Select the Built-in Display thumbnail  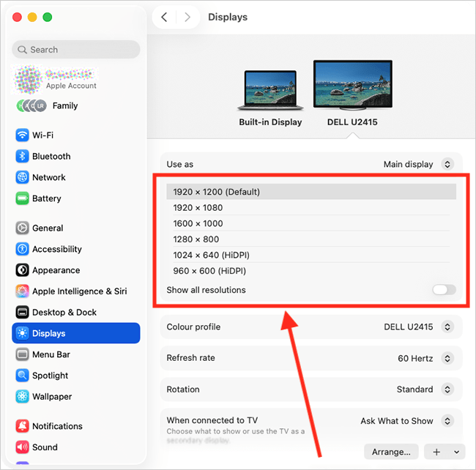click(x=270, y=92)
